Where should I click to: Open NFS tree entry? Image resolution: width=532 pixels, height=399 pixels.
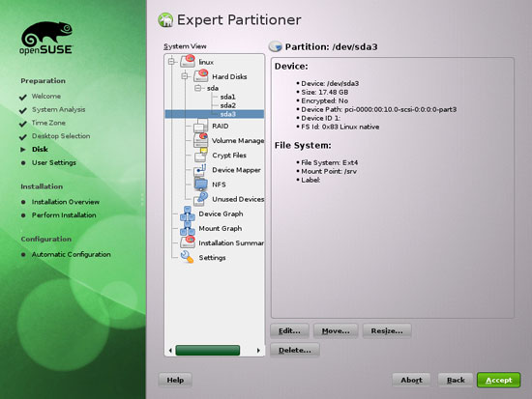tap(219, 185)
